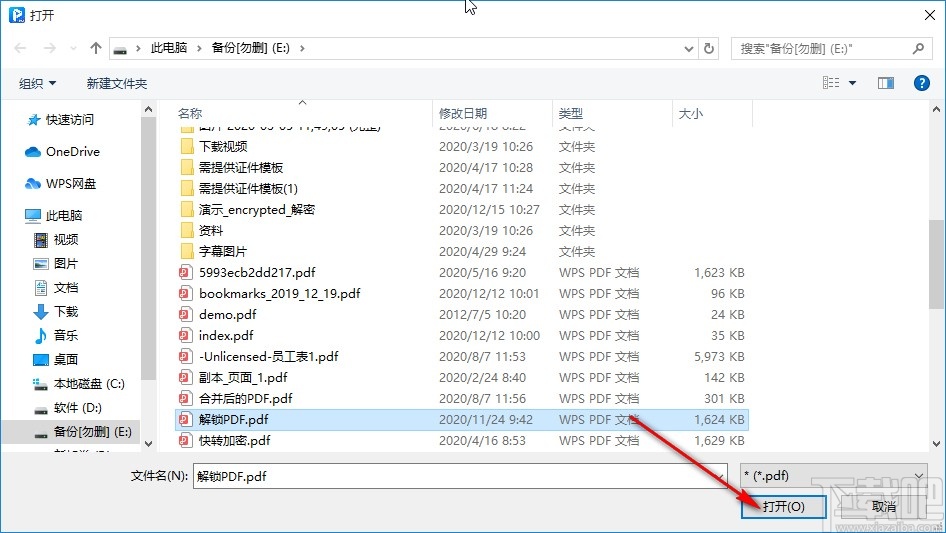Click file list scrollbar up arrow

pyautogui.click(x=936, y=109)
